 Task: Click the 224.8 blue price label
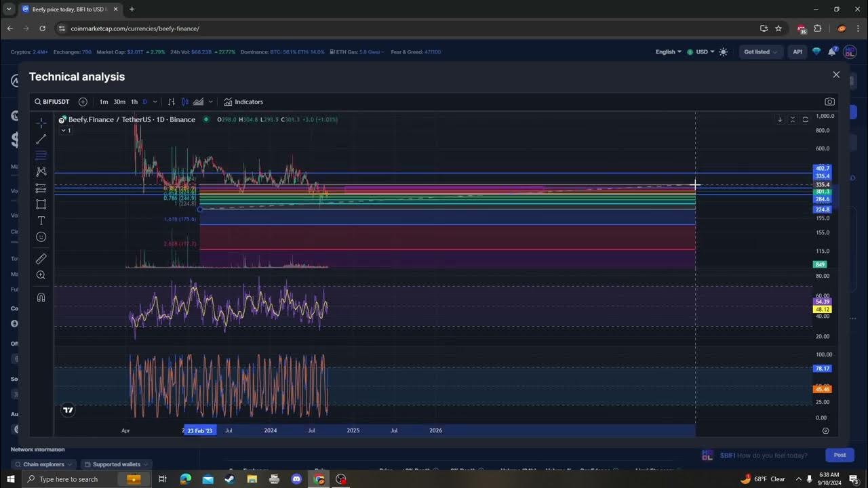pos(822,209)
